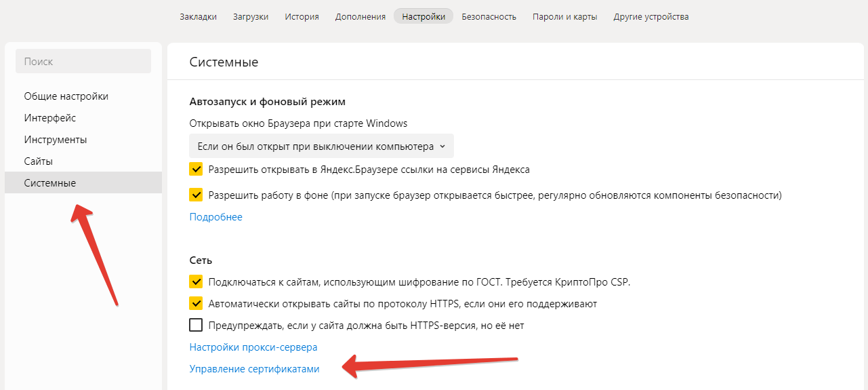This screenshot has height=390, width=868.
Task: Switch to the Другие устройства tab
Action: tap(650, 17)
